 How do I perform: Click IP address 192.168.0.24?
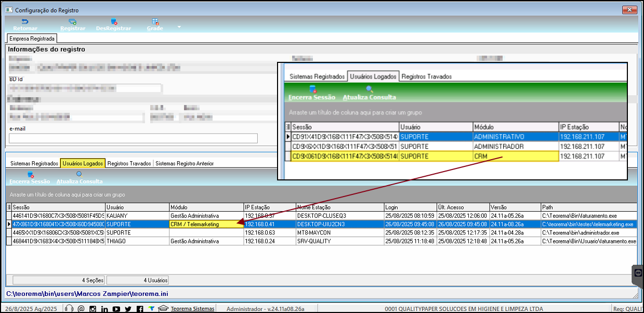pos(270,241)
